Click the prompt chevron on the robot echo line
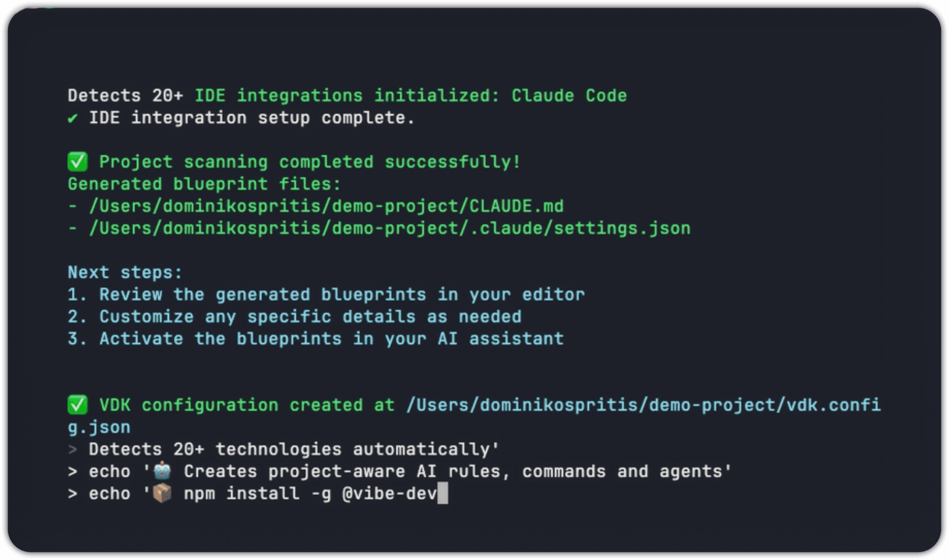Viewport: 949px width, 560px height. pos(72,472)
